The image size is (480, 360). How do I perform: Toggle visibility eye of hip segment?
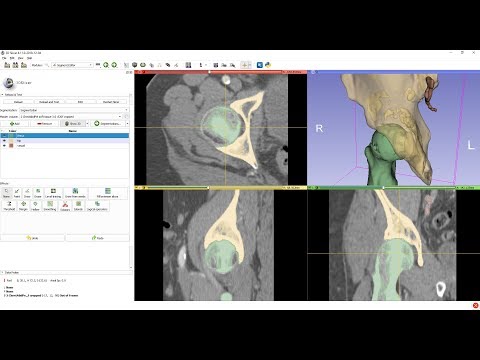[4, 141]
